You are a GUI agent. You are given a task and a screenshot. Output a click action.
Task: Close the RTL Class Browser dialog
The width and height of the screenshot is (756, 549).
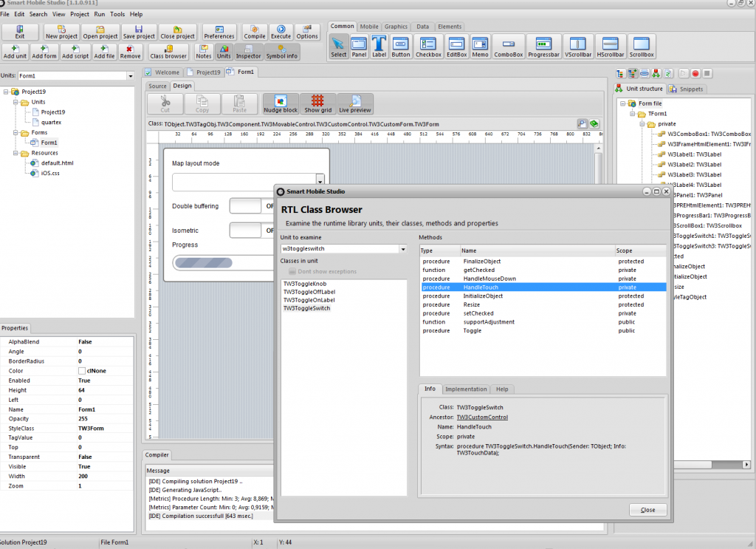(x=647, y=509)
